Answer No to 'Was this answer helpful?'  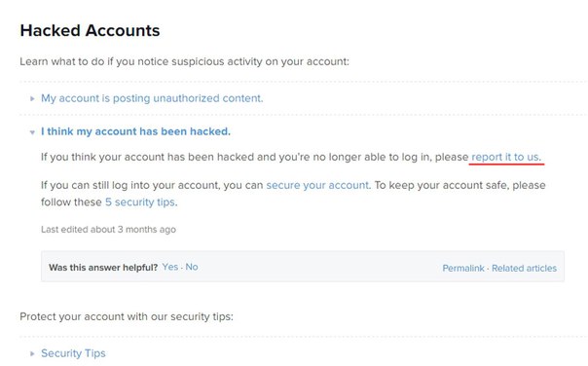[x=192, y=267]
